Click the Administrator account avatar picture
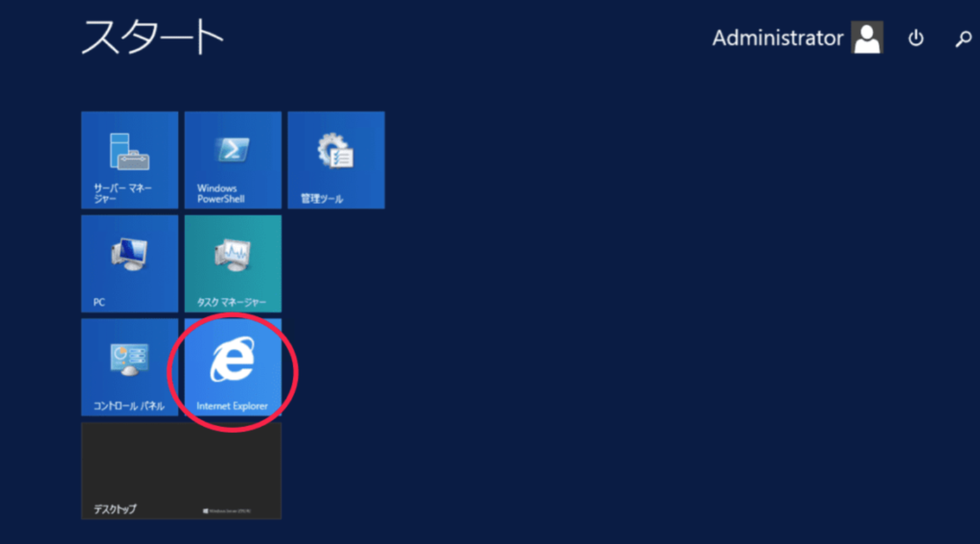 tap(867, 37)
